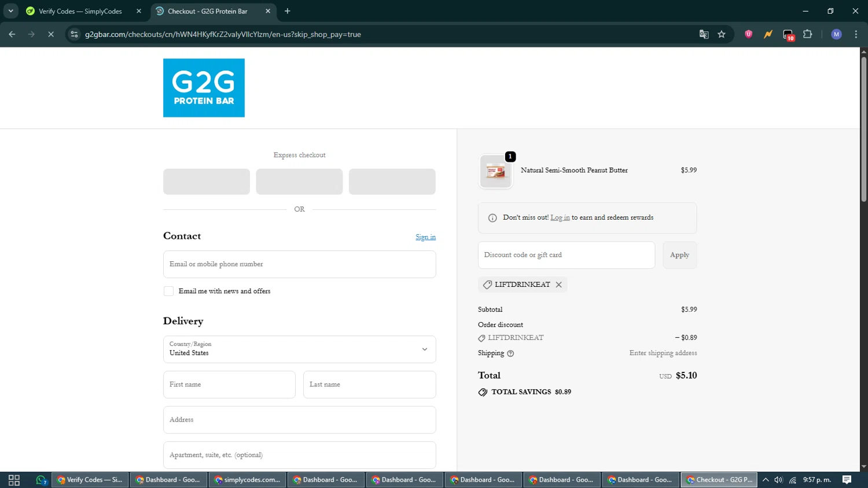Toggle Email me with news and offers
868x488 pixels.
pos(168,291)
